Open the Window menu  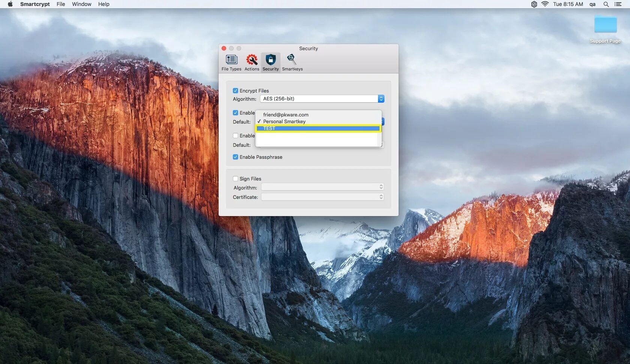tap(82, 4)
